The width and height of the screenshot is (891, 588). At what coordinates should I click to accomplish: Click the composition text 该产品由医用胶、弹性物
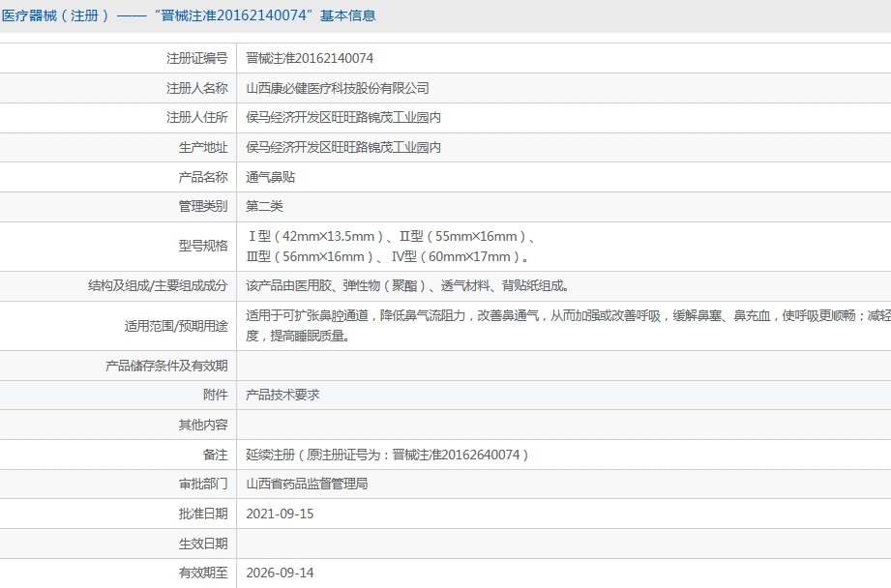coord(408,285)
